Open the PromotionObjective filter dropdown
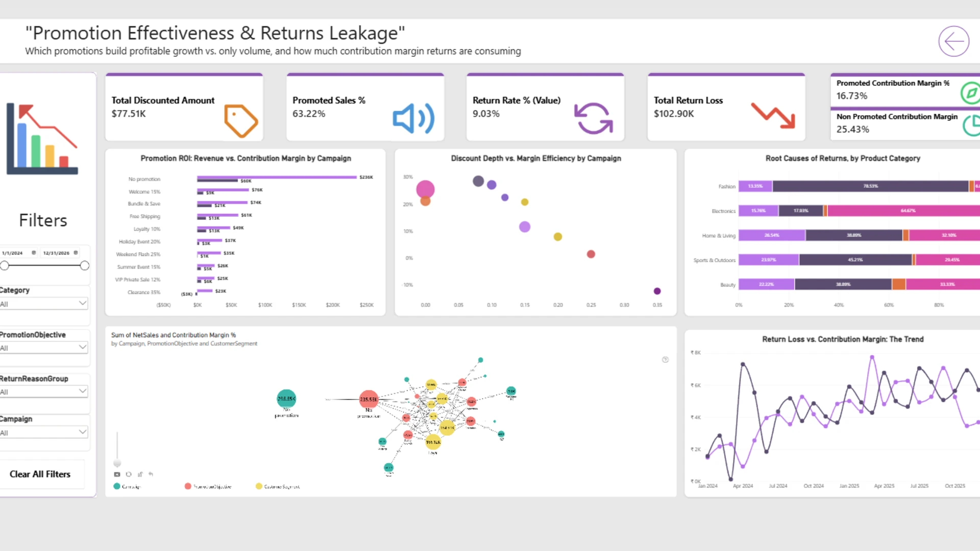The image size is (980, 551). [x=44, y=347]
